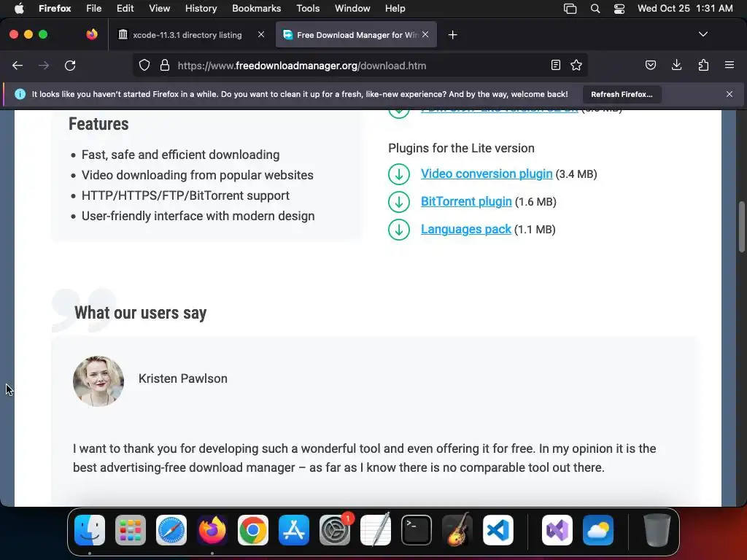Open TextEdit from the Dock
The height and width of the screenshot is (560, 747).
point(376,530)
